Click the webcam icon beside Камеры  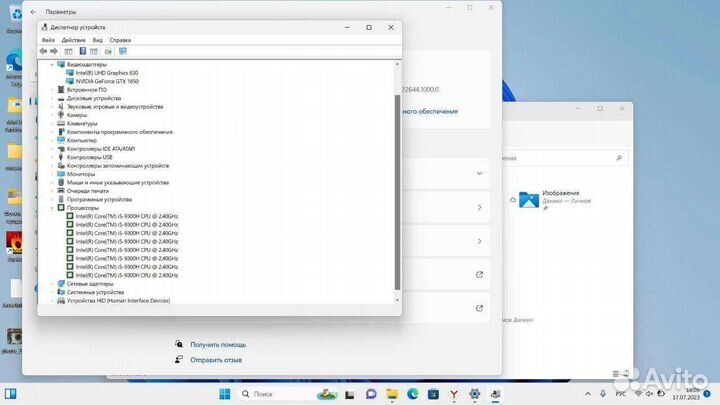(61, 115)
